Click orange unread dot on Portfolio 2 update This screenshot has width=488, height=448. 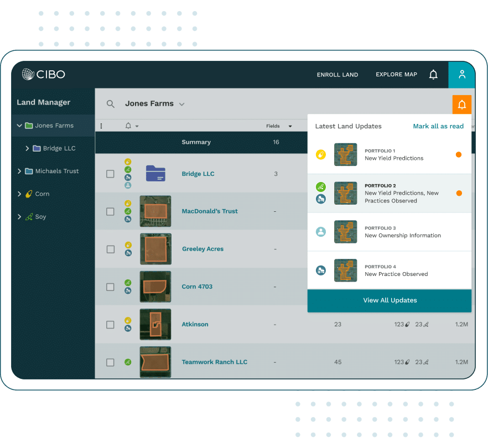(x=459, y=193)
